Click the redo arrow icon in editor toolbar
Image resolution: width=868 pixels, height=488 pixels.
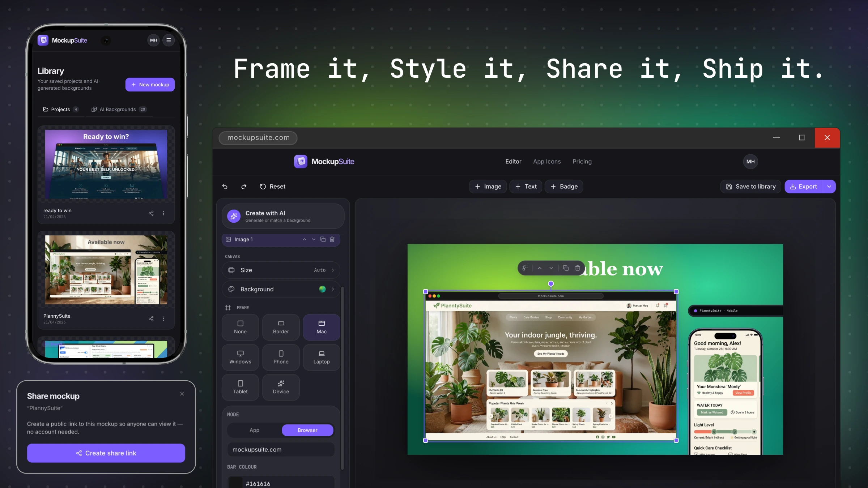click(x=244, y=187)
